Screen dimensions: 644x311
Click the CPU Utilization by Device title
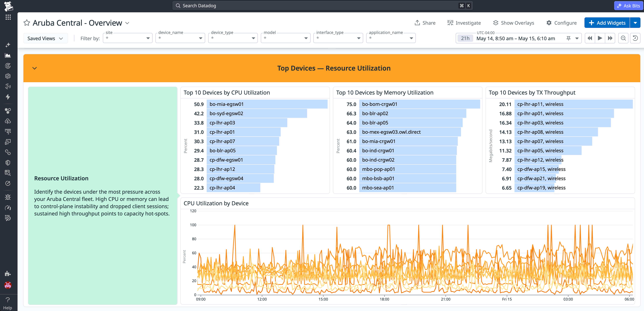click(x=216, y=203)
